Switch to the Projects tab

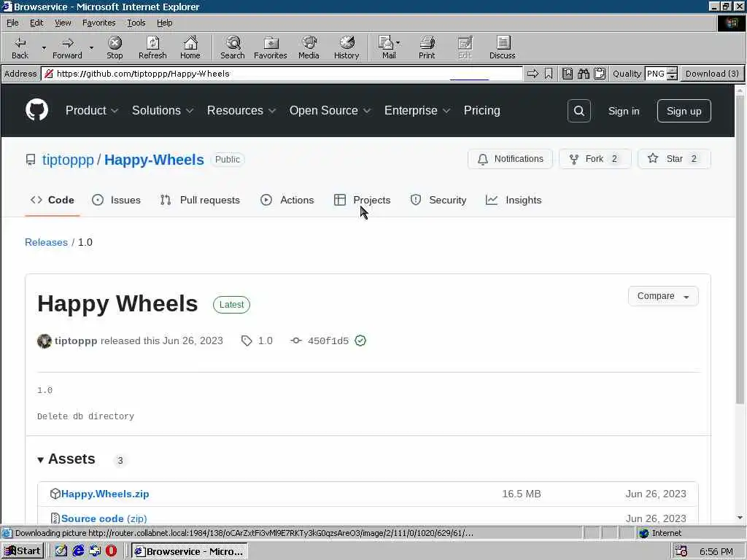362,200
